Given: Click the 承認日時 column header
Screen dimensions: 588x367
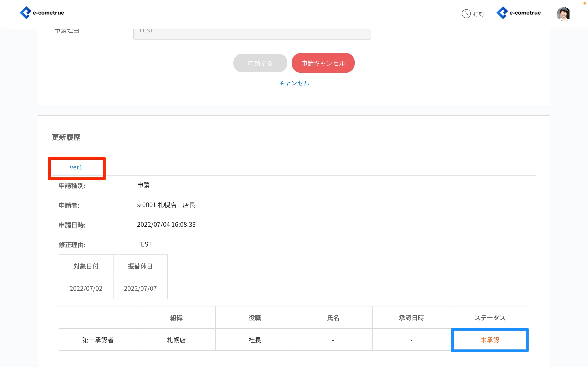Looking at the screenshot, I should tap(411, 318).
